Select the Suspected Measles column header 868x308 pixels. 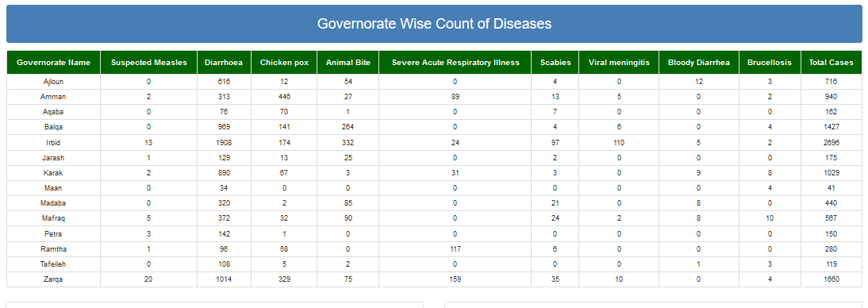[149, 63]
